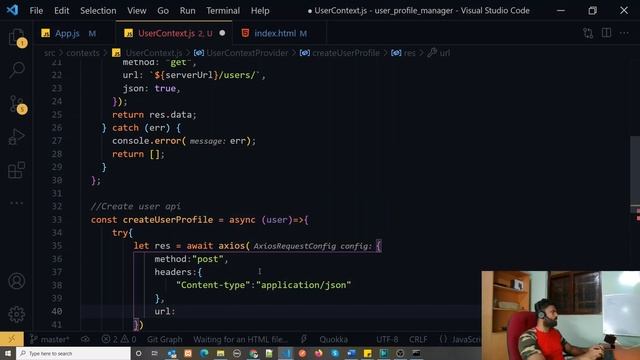The image size is (640, 360).
Task: Open the Accounts menu icon
Action: tap(17, 281)
